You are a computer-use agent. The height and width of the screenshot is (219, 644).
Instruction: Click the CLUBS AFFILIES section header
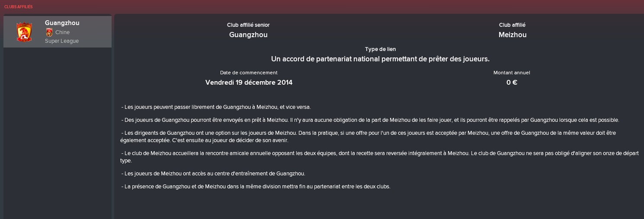point(18,7)
